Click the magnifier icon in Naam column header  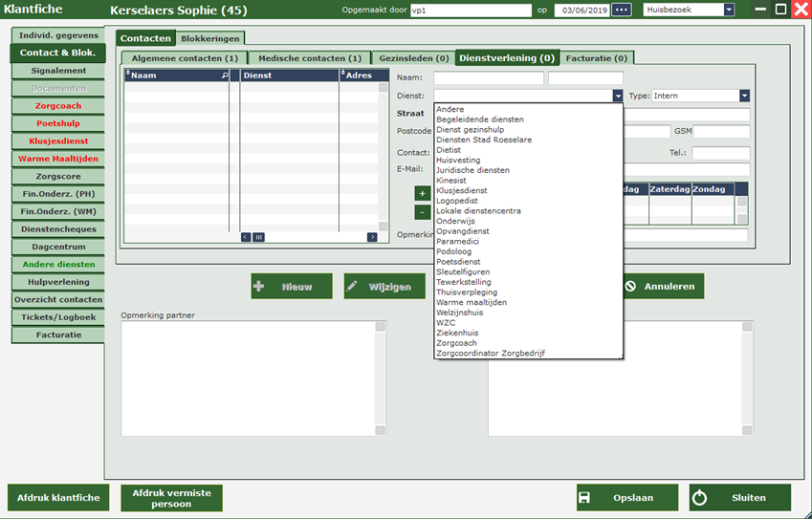tap(225, 75)
